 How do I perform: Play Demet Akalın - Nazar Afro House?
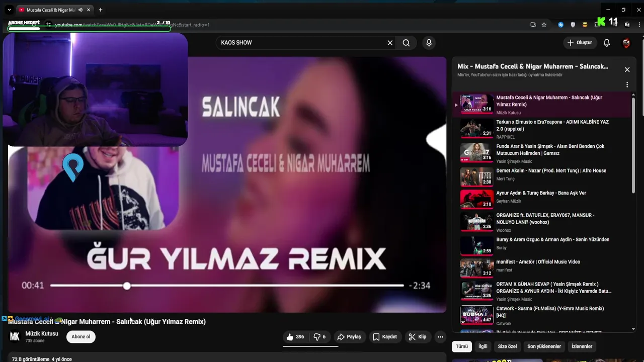click(x=541, y=177)
